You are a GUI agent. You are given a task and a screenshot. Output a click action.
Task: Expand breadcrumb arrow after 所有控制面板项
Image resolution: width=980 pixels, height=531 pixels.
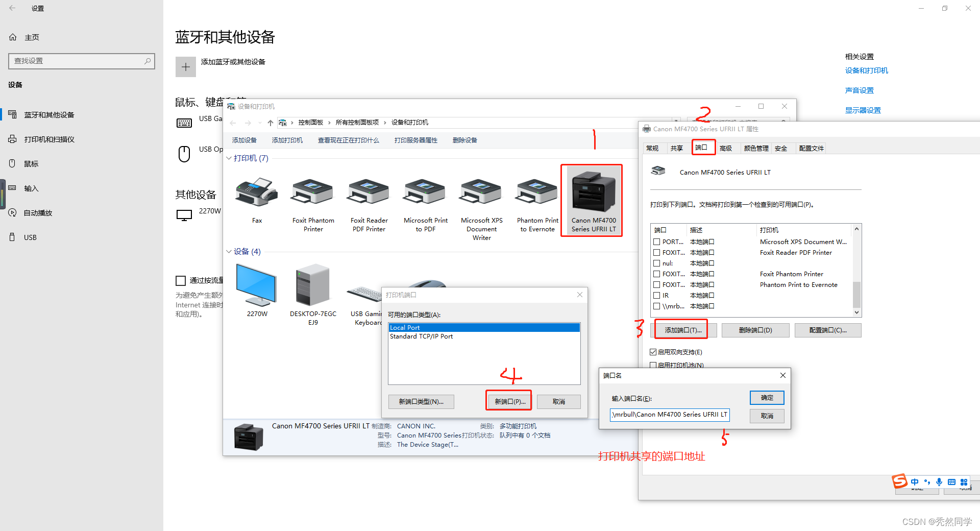385,123
